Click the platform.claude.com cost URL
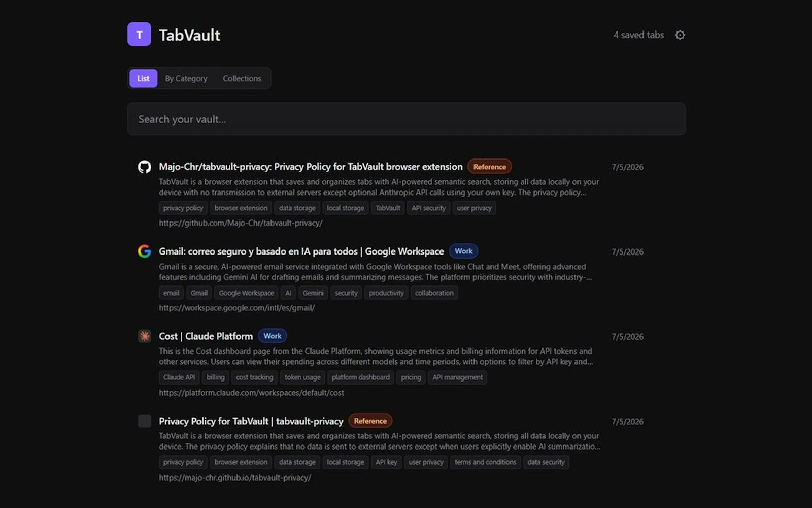812x508 pixels. click(251, 393)
